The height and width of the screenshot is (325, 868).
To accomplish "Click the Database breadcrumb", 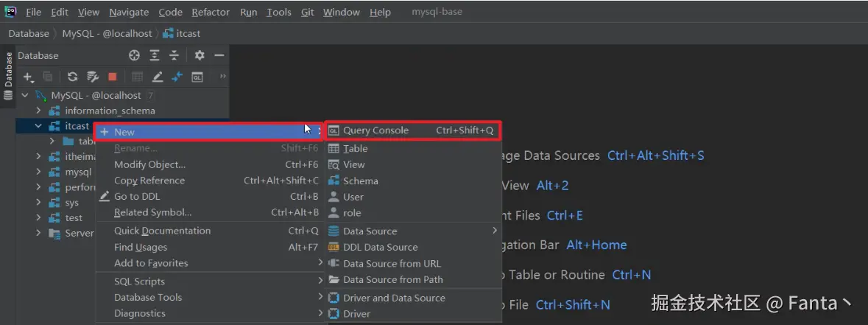I will (29, 34).
